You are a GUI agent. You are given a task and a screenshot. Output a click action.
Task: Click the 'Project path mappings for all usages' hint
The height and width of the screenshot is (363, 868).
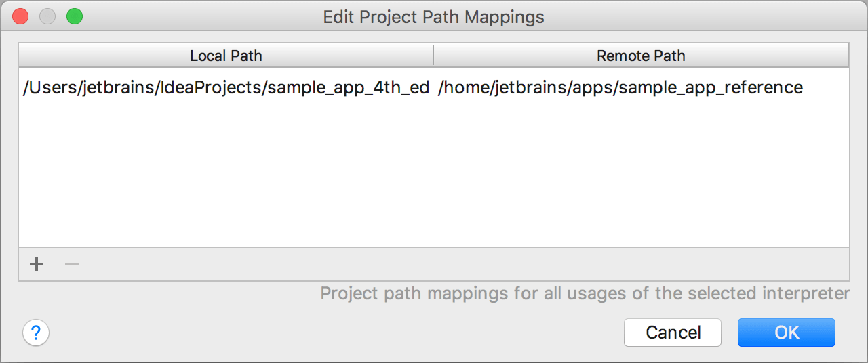coord(585,293)
